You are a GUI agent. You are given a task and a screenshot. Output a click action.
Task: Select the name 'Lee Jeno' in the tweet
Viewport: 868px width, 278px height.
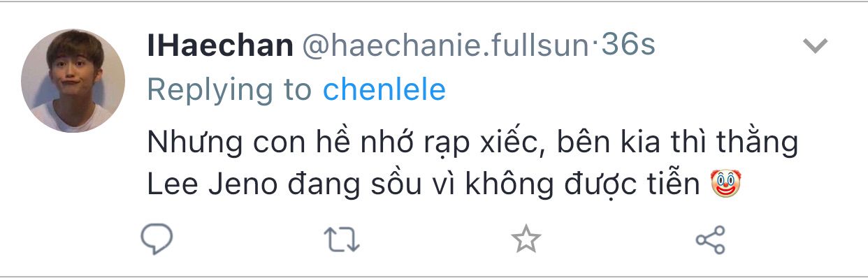(x=209, y=184)
